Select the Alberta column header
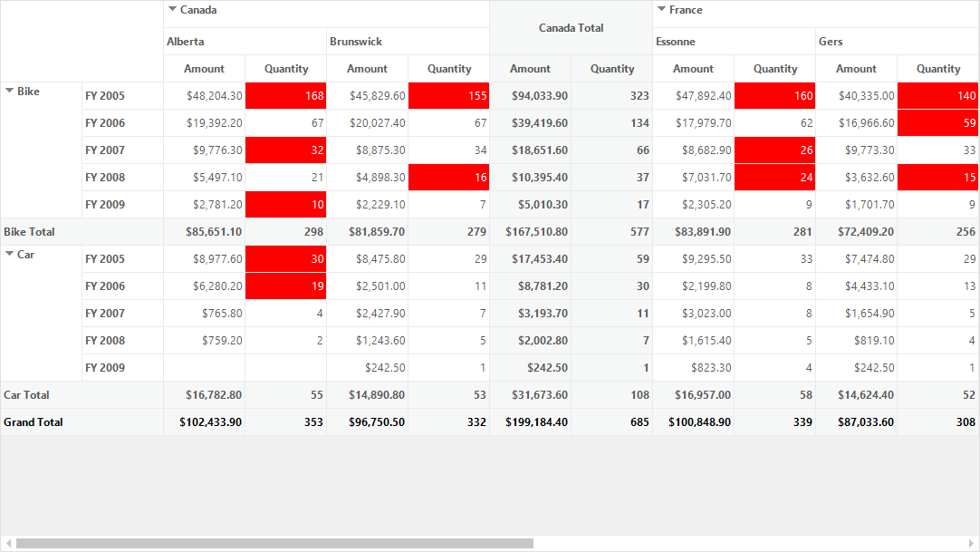 [x=245, y=42]
